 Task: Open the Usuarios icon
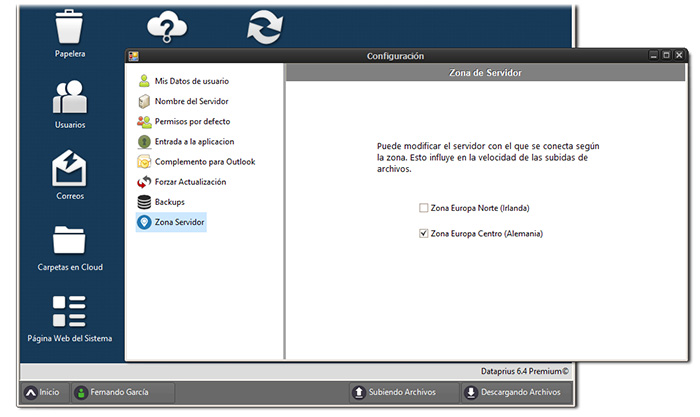tap(70, 96)
